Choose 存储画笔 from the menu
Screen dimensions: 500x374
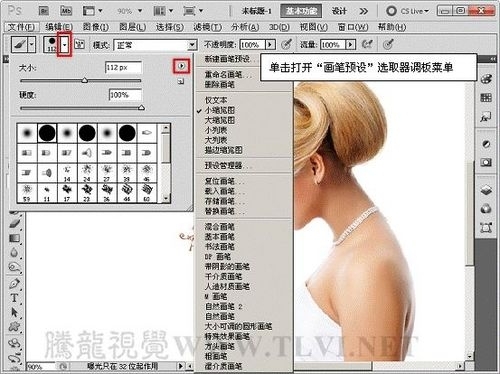(x=224, y=201)
